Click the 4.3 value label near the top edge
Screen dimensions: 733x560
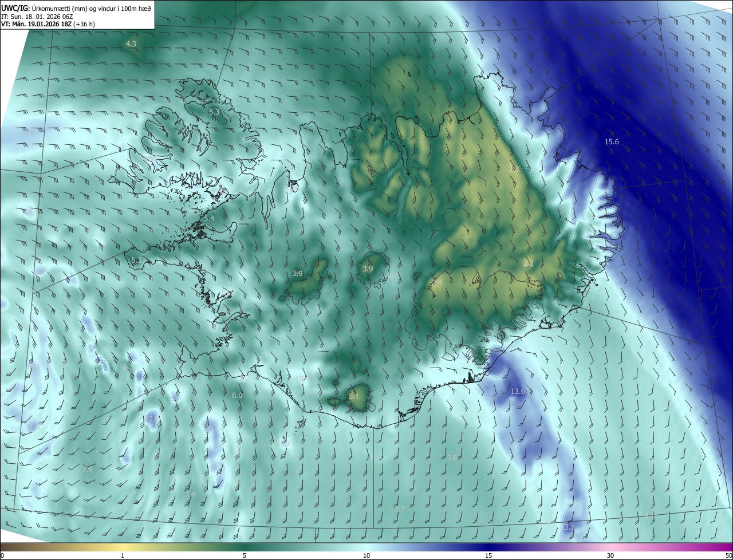click(x=131, y=44)
